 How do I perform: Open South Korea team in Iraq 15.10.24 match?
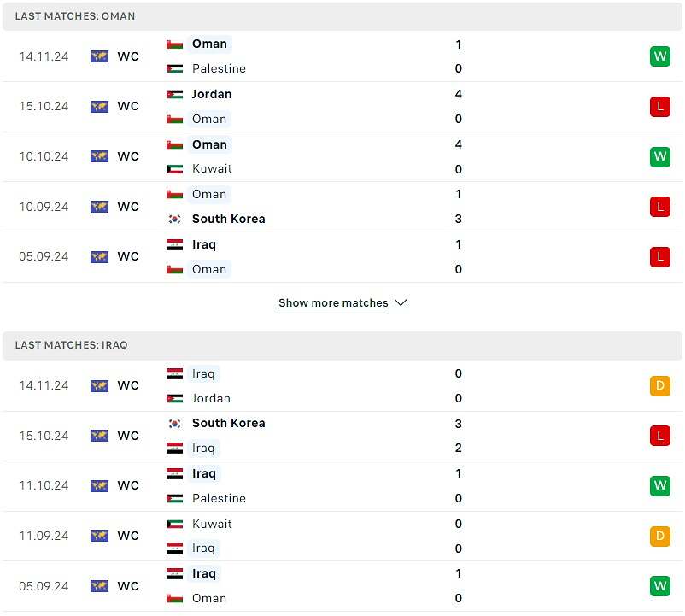pyautogui.click(x=229, y=423)
